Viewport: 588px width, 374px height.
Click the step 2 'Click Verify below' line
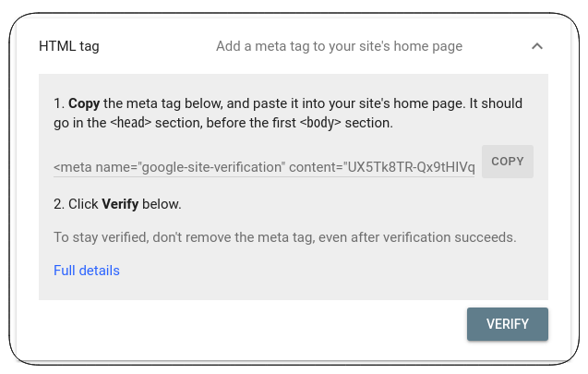[x=117, y=204]
